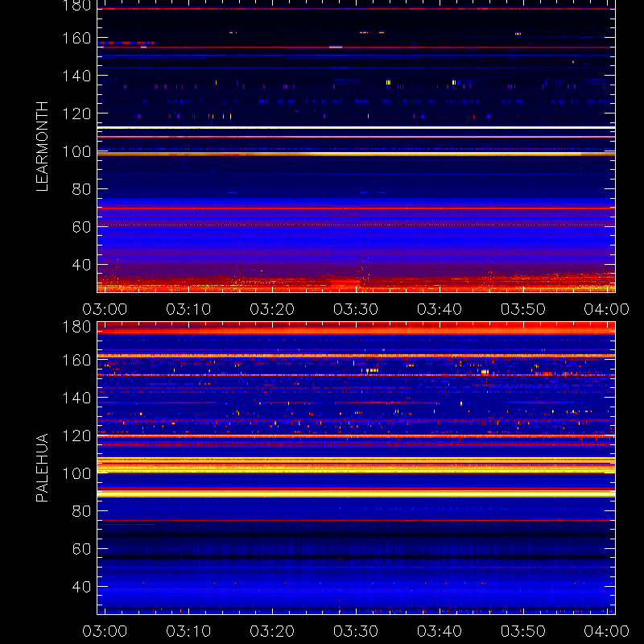
Task: Select the 40 tick label on Learmonth plot
Action: [x=81, y=265]
